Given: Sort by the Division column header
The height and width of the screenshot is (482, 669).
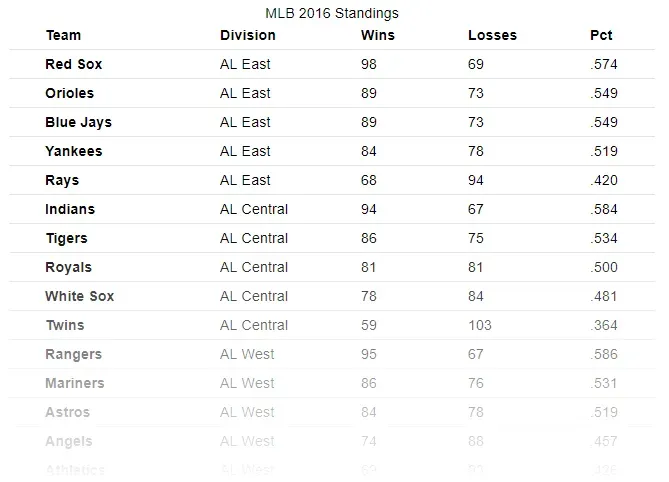Looking at the screenshot, I should [247, 35].
